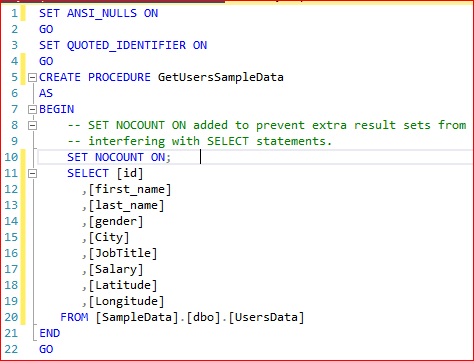
Task: Click line number 1 in the gutter
Action: (x=14, y=13)
